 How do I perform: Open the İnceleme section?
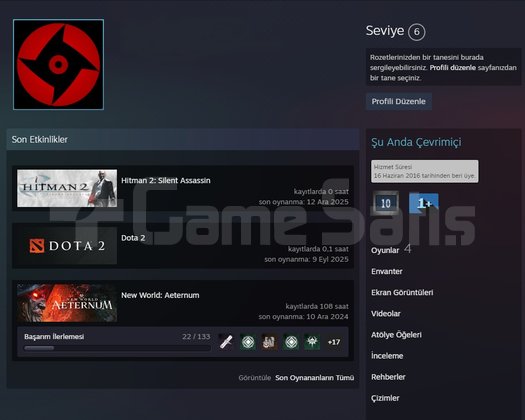[x=387, y=356]
